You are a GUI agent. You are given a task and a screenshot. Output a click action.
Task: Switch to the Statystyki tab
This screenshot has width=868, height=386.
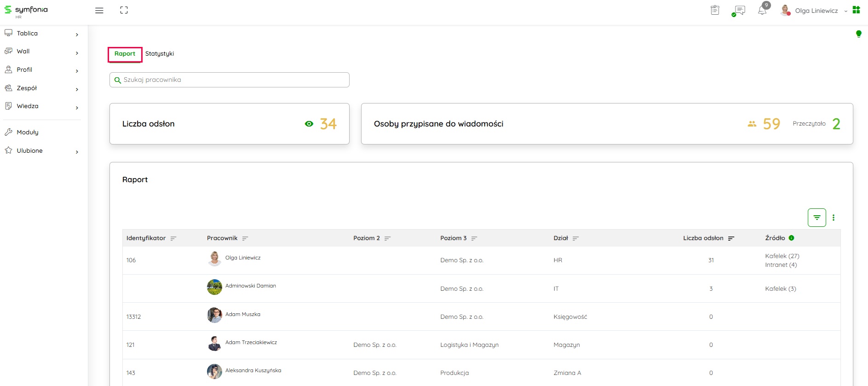[160, 54]
